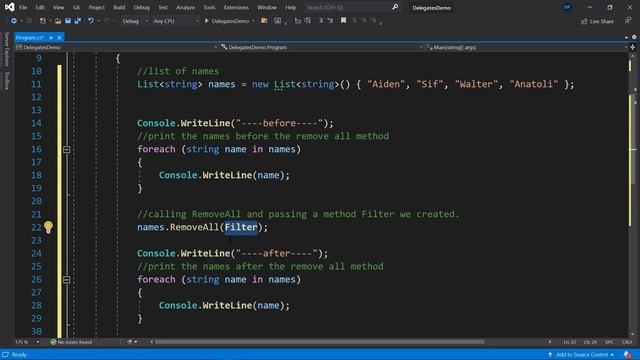640x360 pixels.
Task: Open the Add to Source Control dropdown
Action: click(x=581, y=355)
